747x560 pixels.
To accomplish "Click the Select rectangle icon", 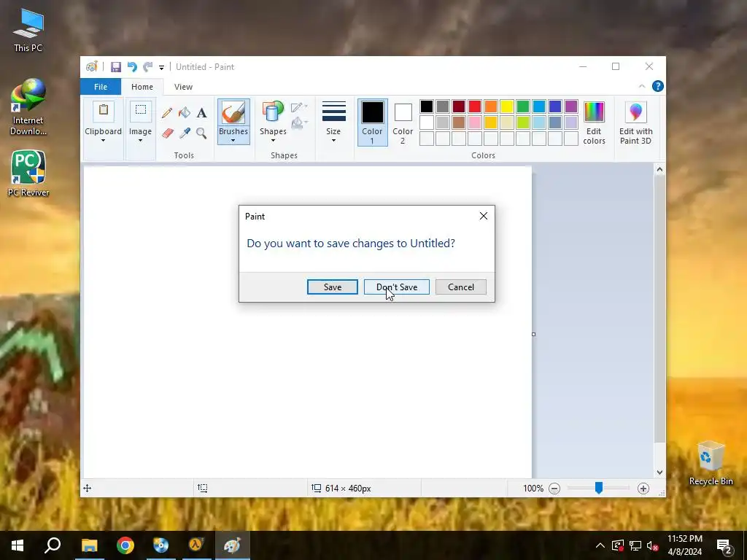I will tap(141, 112).
